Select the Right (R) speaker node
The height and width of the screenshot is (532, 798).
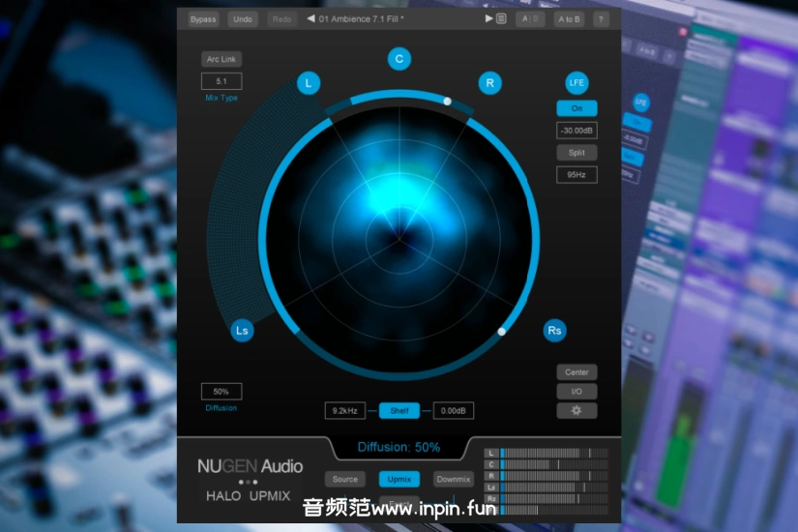pos(489,83)
